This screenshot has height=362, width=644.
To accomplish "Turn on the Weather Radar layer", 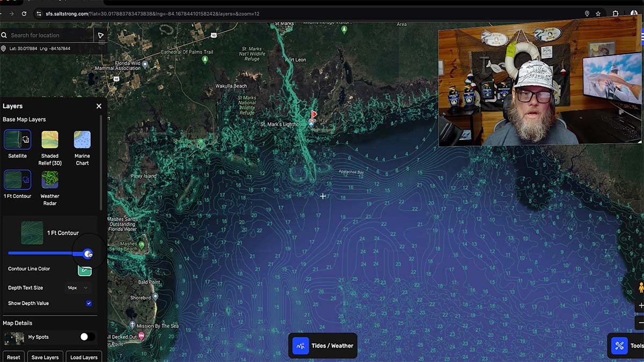I will coord(50,180).
